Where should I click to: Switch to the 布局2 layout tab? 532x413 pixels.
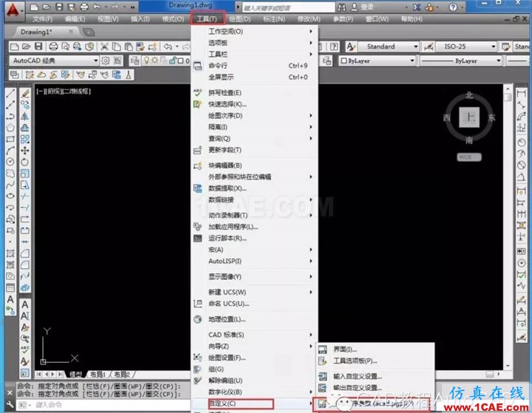122,375
